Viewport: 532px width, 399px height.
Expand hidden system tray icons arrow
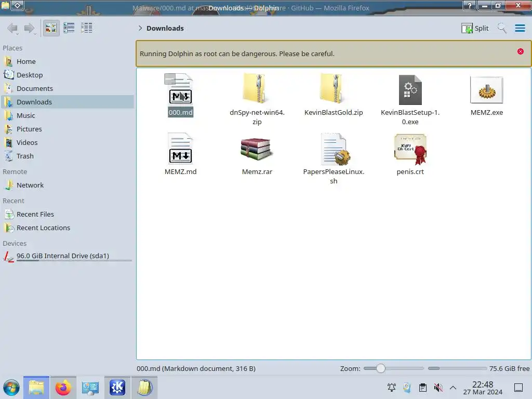click(x=453, y=388)
